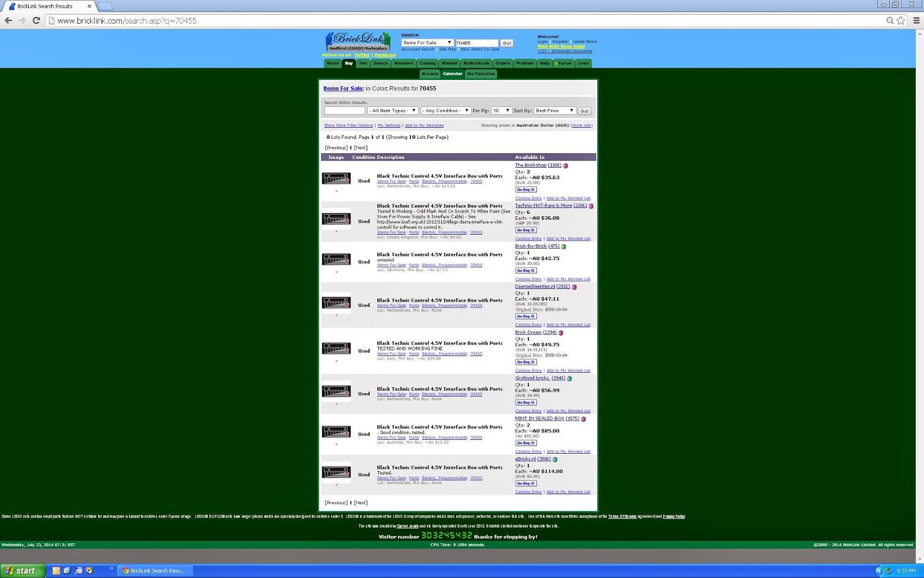This screenshot has width=924, height=578.
Task: Click the Windows Media Player quick launch icon
Action: point(89,570)
